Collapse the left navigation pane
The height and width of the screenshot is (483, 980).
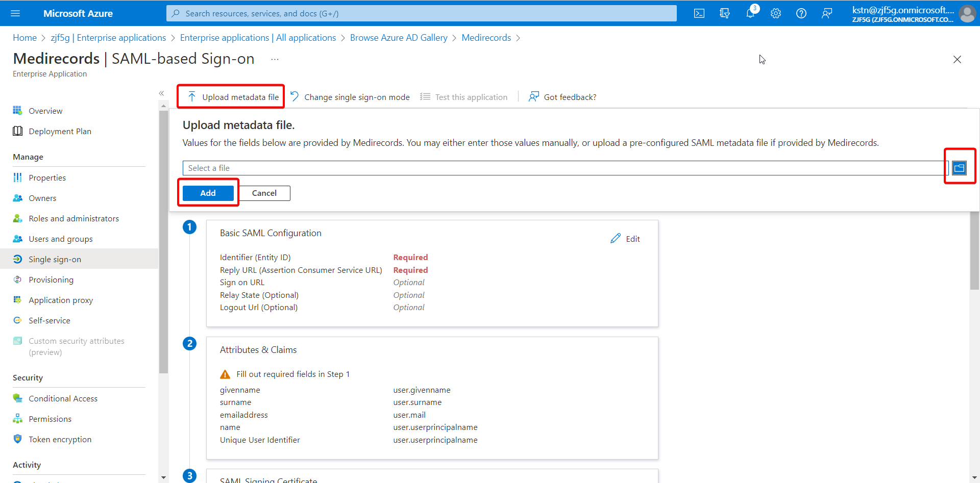[x=161, y=93]
